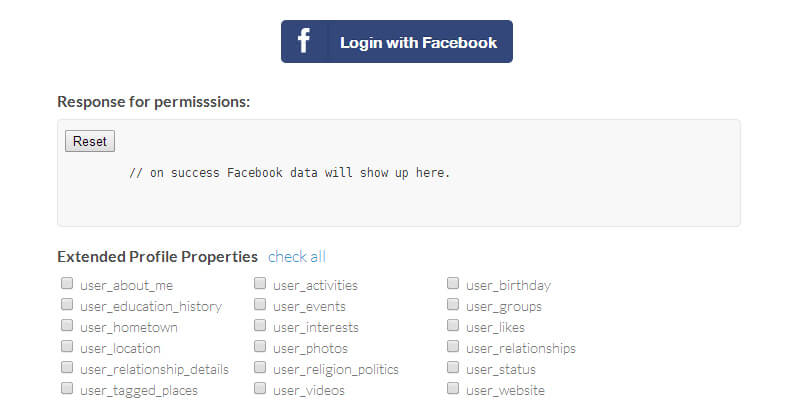The height and width of the screenshot is (400, 800).
Task: Click the Reset button
Action: (x=90, y=141)
